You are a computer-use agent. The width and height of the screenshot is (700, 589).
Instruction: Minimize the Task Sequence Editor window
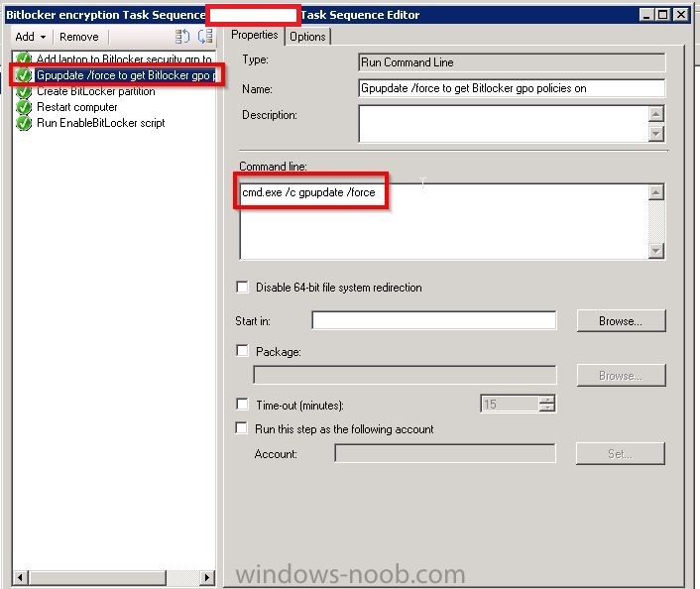pos(645,15)
